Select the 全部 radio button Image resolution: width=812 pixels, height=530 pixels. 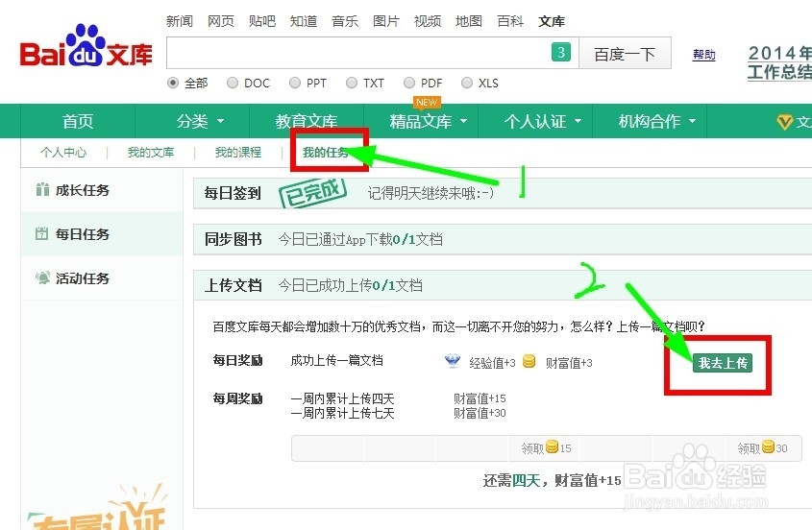pyautogui.click(x=173, y=83)
